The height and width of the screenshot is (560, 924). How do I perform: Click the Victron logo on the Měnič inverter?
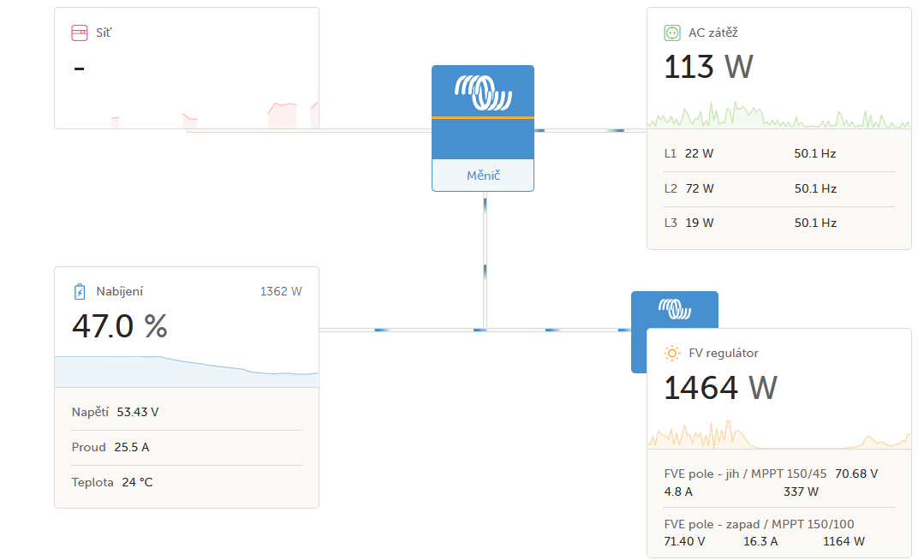(483, 92)
